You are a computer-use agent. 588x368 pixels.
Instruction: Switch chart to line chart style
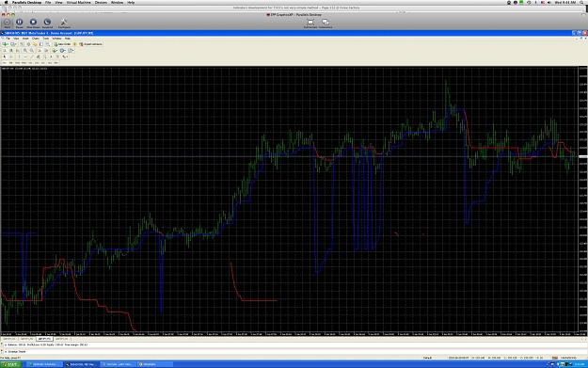pos(17,50)
